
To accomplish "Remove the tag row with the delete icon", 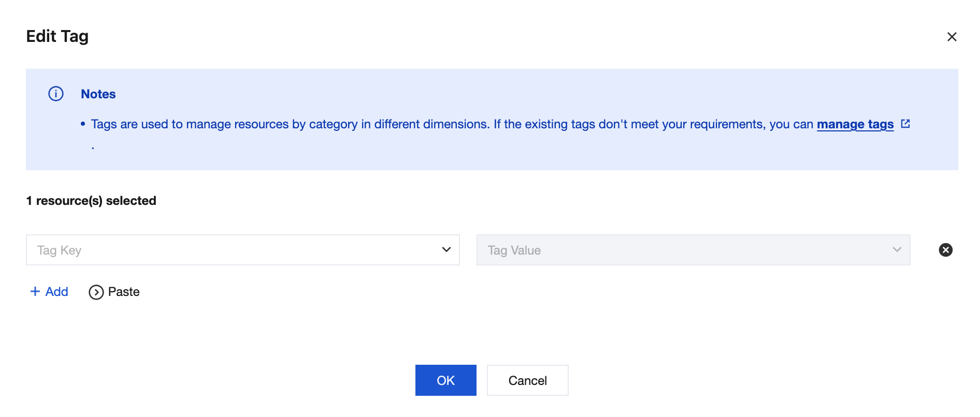I will [945, 250].
